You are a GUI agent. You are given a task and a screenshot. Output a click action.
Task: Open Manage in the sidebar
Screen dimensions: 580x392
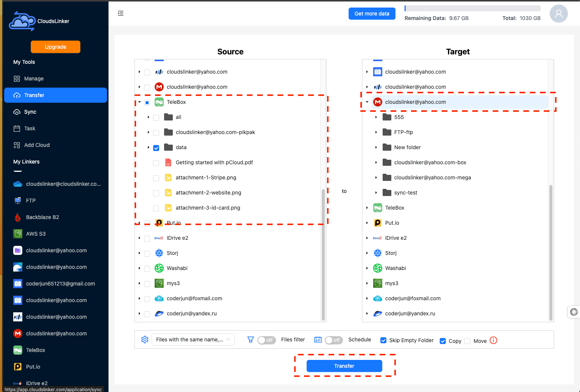pyautogui.click(x=56, y=79)
